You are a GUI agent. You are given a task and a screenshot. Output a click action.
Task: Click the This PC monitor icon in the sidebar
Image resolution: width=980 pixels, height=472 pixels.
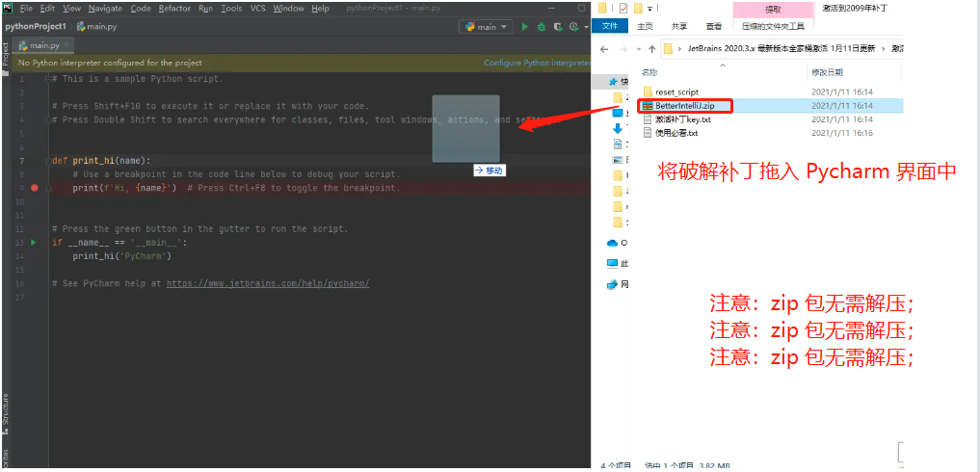(x=614, y=263)
